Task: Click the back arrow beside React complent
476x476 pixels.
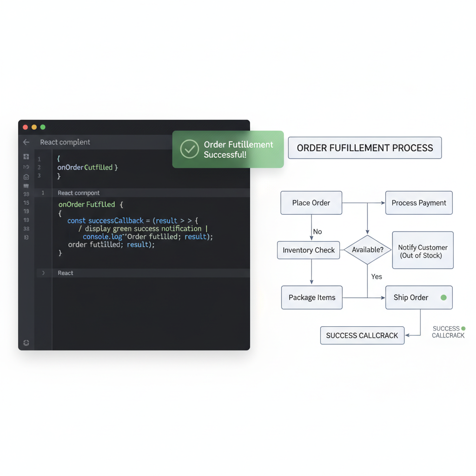Action: tap(26, 142)
